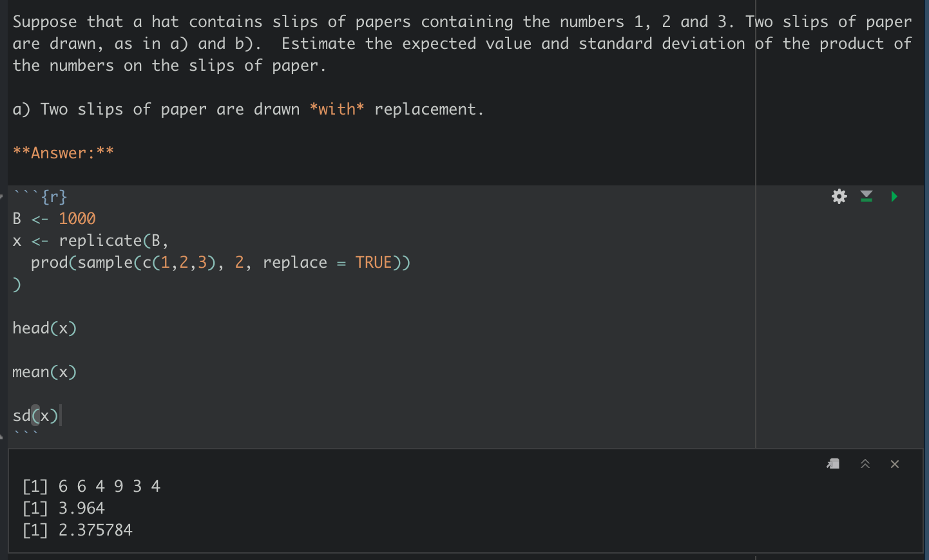Clear the chunk output
Viewport: 929px width, 560px height.
point(895,464)
